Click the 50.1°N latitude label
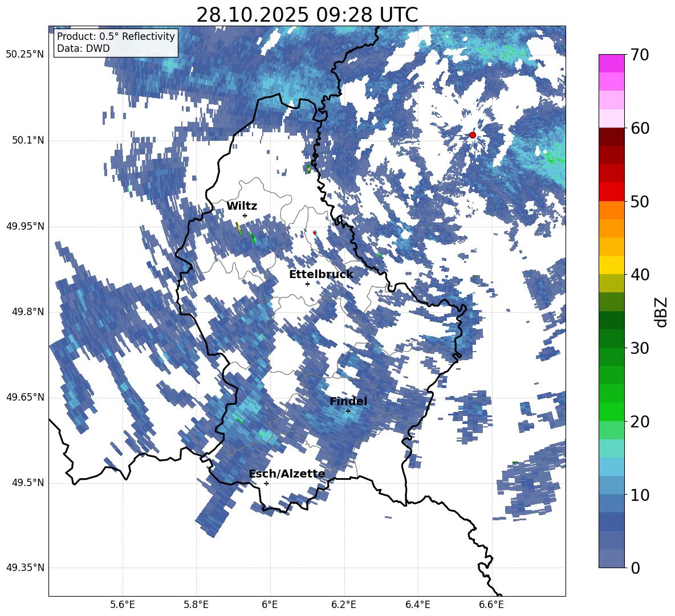Viewport: 675px width, 616px height. pos(27,141)
